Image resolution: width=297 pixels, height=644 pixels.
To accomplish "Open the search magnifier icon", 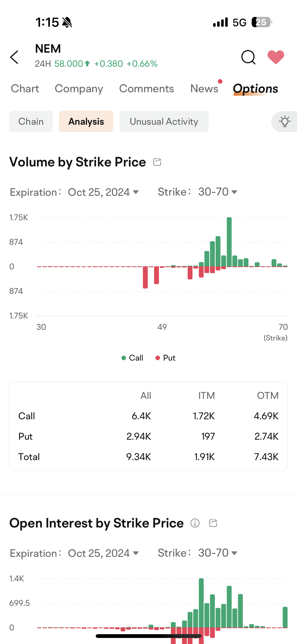I will 248,57.
